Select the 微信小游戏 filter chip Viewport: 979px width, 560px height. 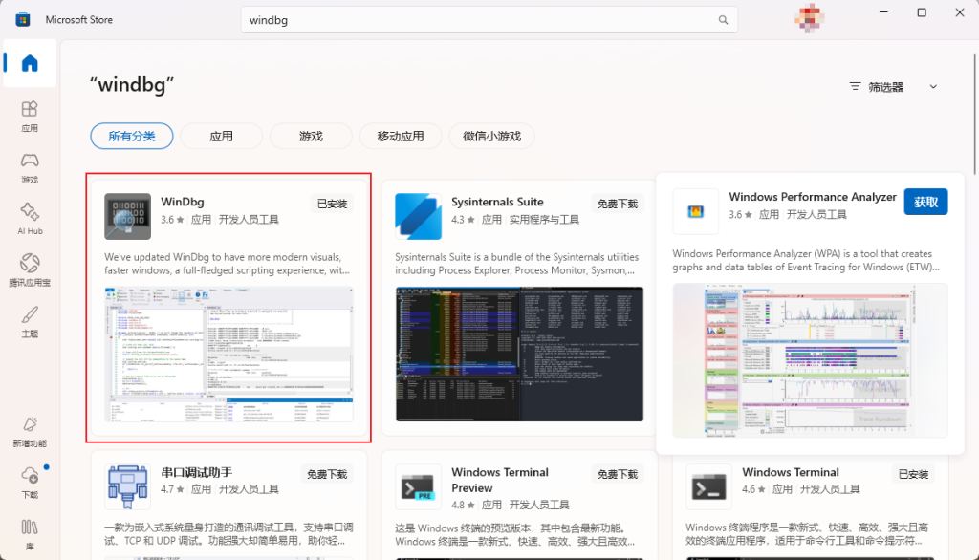(491, 137)
